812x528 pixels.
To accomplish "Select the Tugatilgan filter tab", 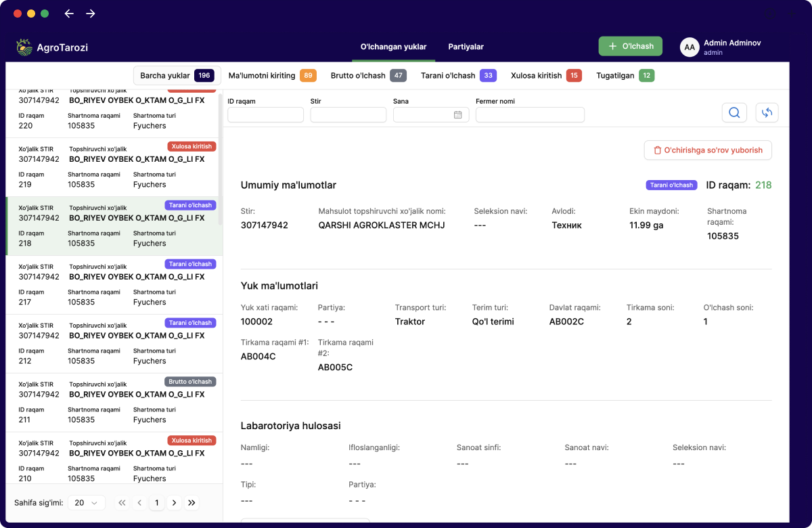I will point(625,76).
